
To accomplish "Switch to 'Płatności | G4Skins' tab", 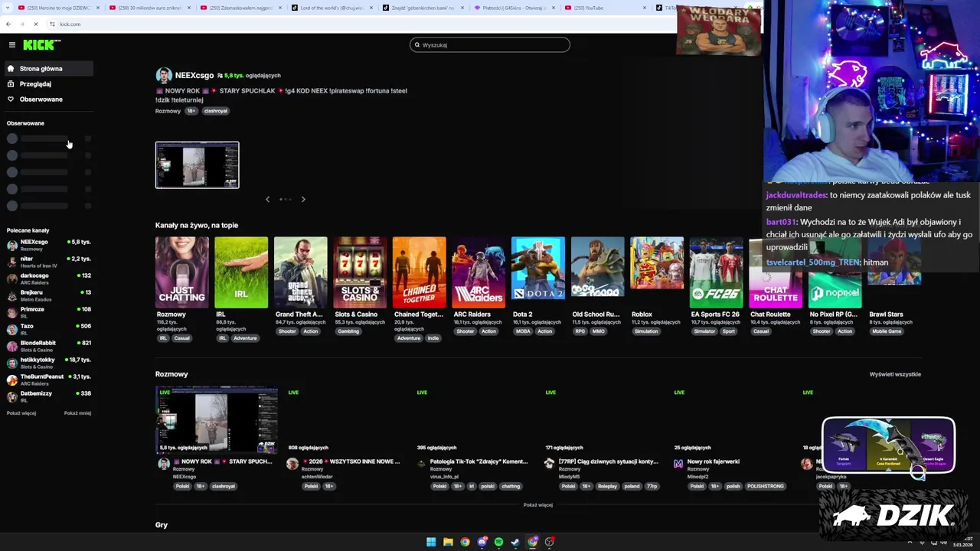I will point(514,8).
